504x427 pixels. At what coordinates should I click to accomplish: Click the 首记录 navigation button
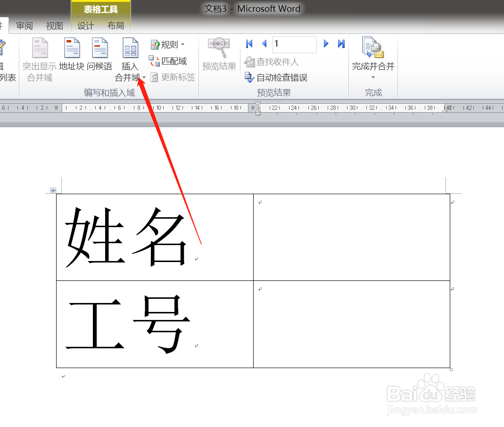tap(249, 43)
